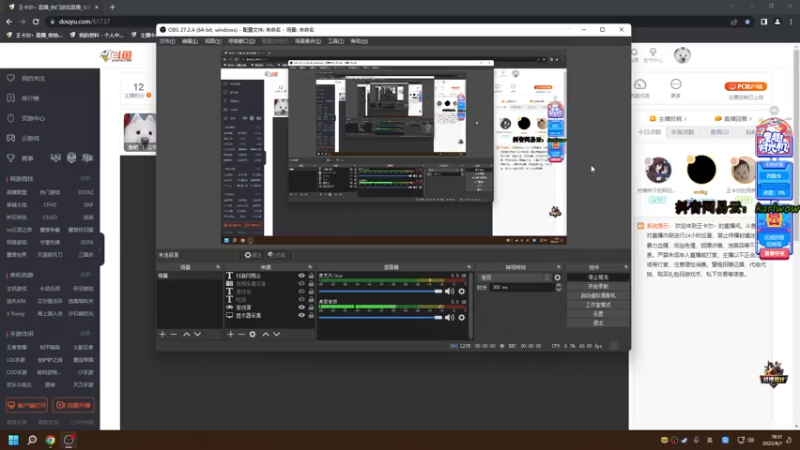The height and width of the screenshot is (450, 800).
Task: Bookmark this page with the Chrome star icon
Action: click(747, 21)
